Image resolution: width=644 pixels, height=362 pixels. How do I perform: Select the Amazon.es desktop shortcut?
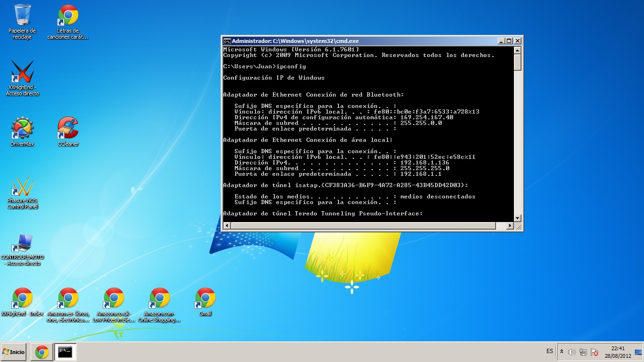click(x=68, y=304)
